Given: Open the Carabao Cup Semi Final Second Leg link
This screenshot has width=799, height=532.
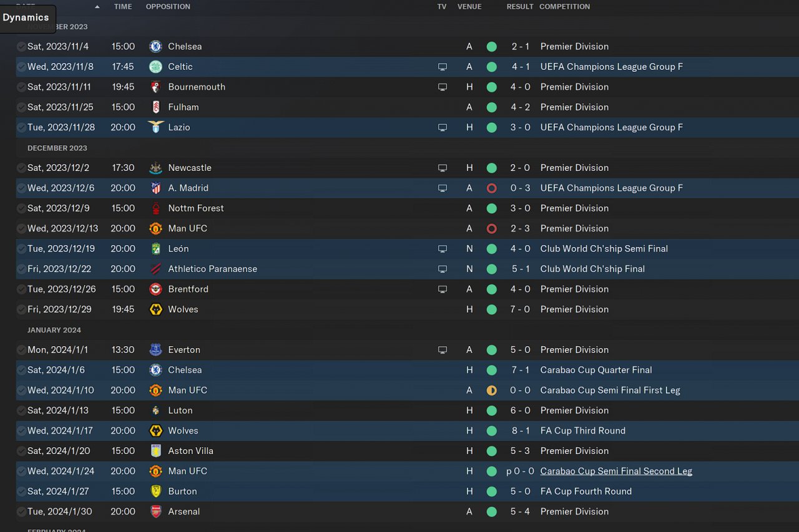Looking at the screenshot, I should [615, 471].
